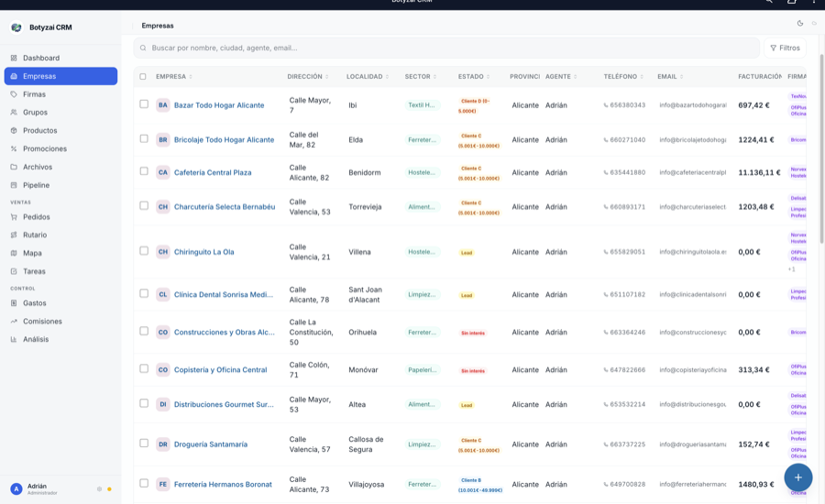Viewport: 825px width, 504px height.
Task: Sort by the Dirección column arrow
Action: 326,77
